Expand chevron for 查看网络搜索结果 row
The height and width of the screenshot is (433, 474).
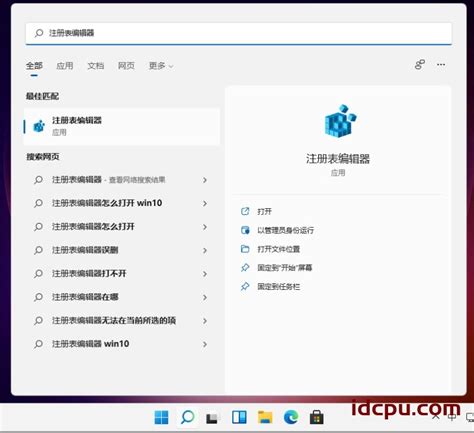click(x=205, y=180)
